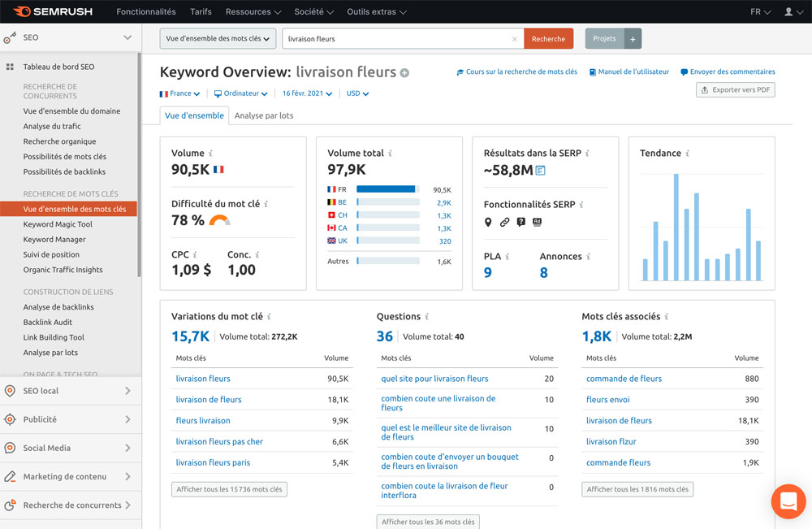
Task: Open Keyword Magic Tool in sidebar
Action: 58,224
